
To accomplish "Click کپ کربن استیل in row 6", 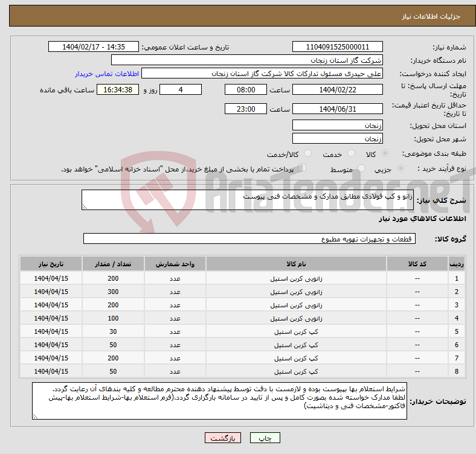I will pos(296,345).
